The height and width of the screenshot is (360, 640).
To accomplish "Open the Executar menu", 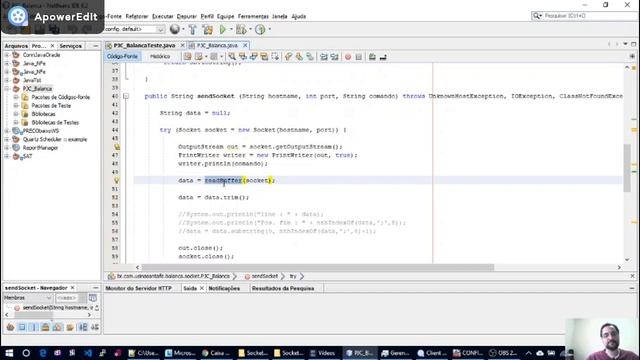I will point(162,16).
